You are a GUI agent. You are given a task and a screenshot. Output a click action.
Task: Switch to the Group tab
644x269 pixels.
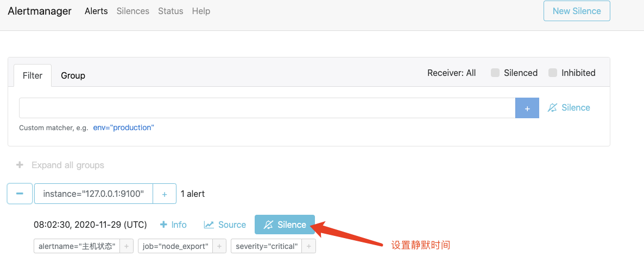point(73,75)
